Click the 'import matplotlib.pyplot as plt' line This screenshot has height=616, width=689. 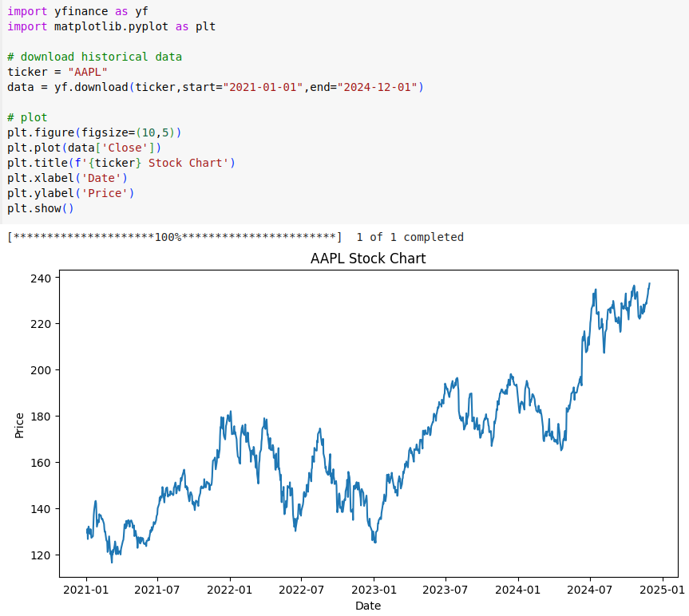111,27
